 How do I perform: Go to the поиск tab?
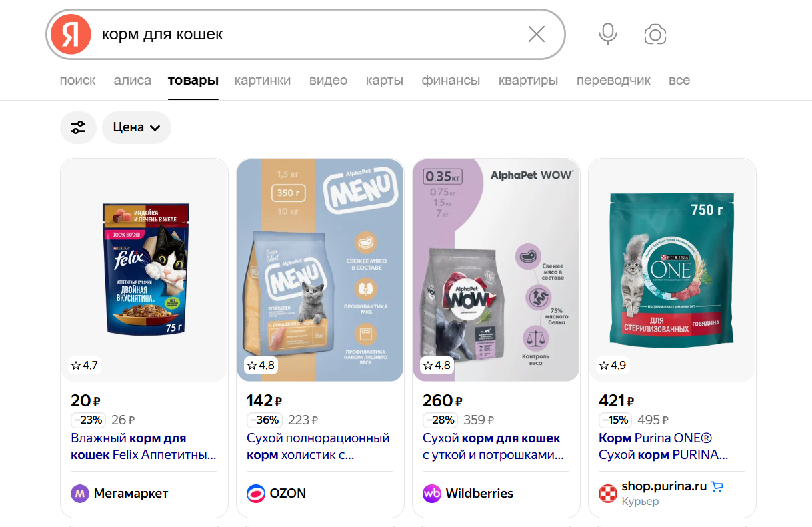coord(77,81)
